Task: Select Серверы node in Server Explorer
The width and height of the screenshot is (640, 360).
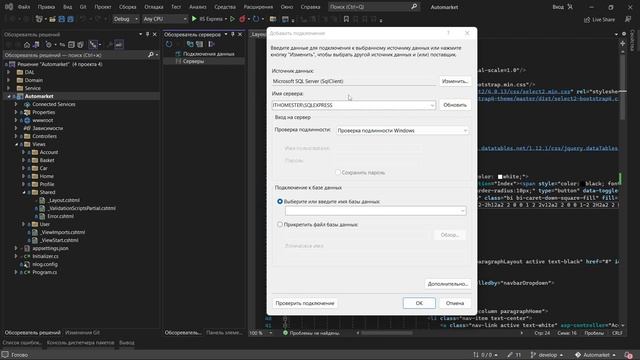Action: [193, 61]
